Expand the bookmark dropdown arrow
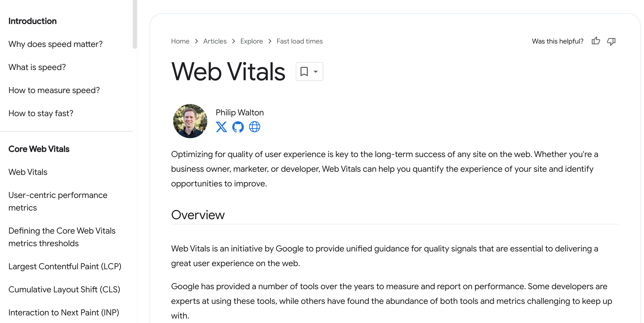This screenshot has width=644, height=323. 316,72
